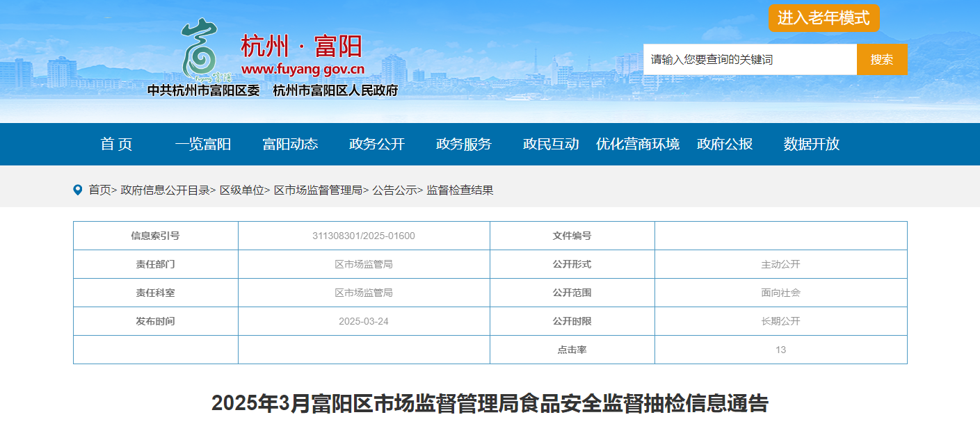Select the 数据开放 navigation item

coord(812,144)
